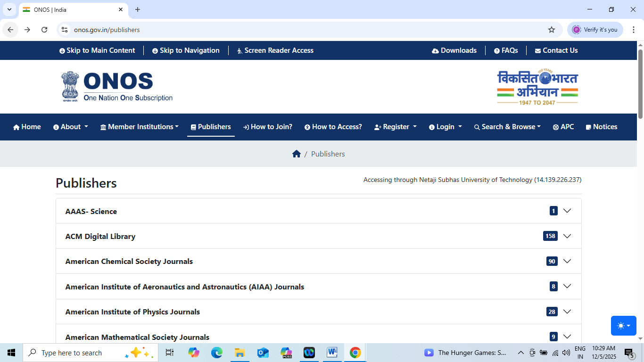Open the Member Institutions dropdown menu
This screenshot has height=362, width=644.
[x=140, y=127]
